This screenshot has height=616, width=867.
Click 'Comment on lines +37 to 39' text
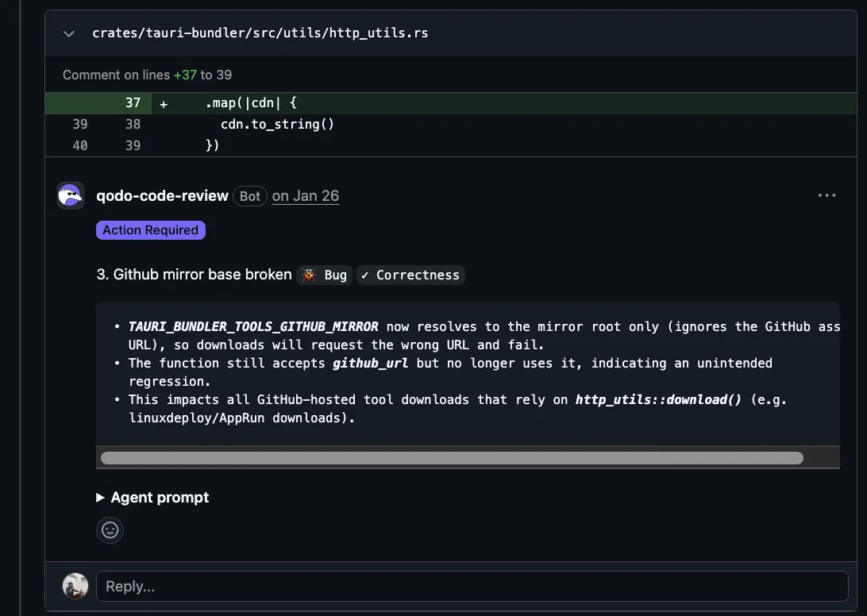(147, 75)
